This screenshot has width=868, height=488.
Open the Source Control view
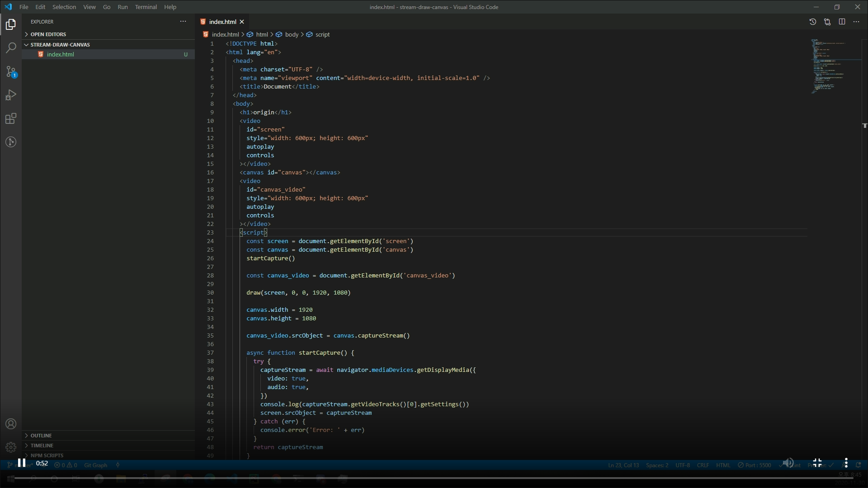[x=11, y=71]
